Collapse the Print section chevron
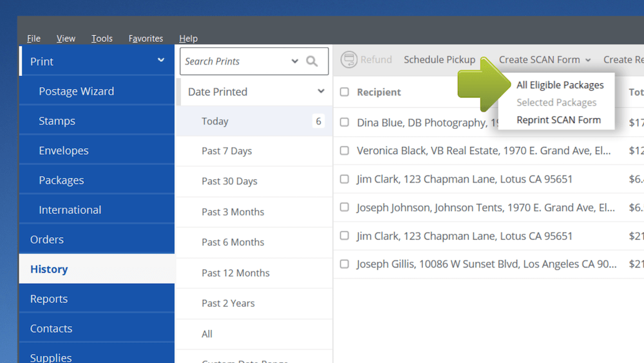This screenshot has height=363, width=644. (160, 60)
